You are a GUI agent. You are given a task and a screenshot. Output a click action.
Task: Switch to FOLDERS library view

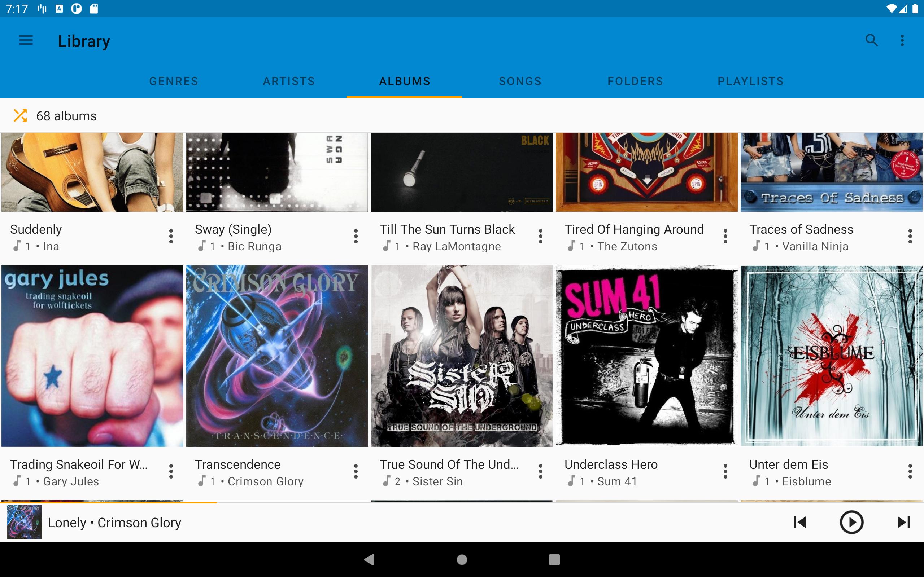tap(635, 81)
